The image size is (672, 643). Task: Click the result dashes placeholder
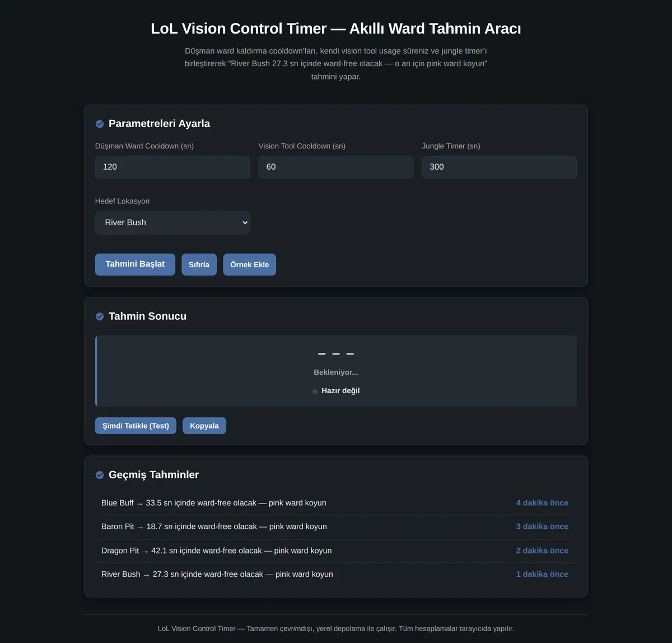click(336, 354)
